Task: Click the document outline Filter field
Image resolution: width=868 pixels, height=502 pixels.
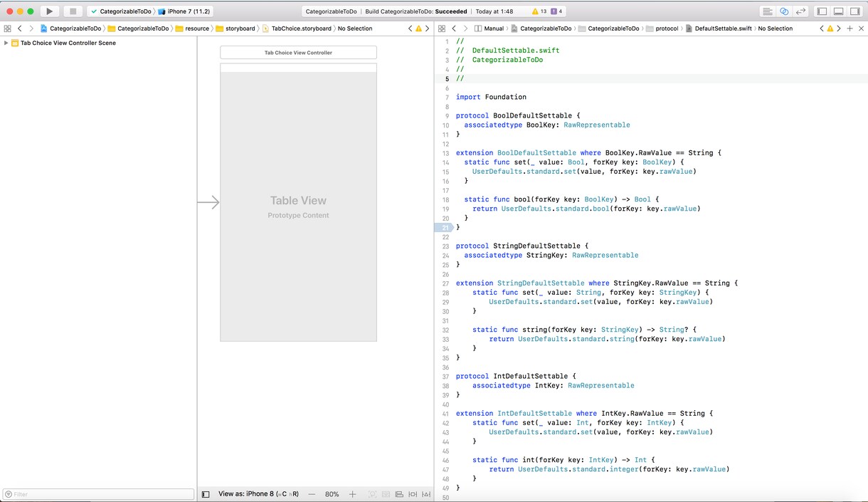Action: (98, 494)
